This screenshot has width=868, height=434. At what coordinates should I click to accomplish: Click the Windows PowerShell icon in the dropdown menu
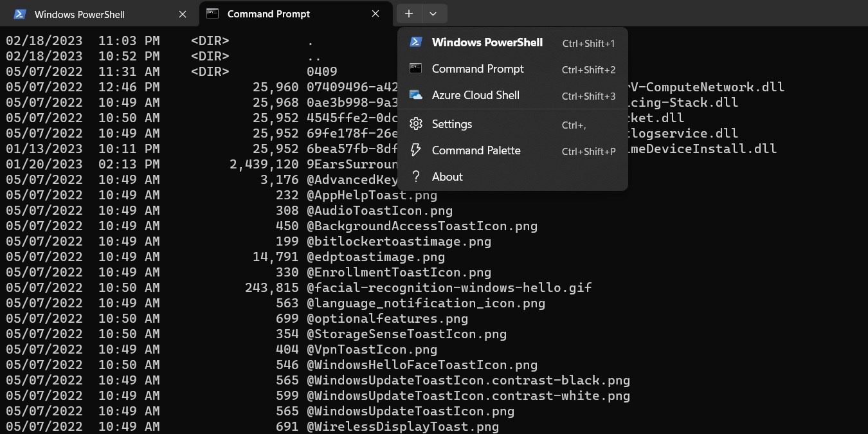pos(415,42)
